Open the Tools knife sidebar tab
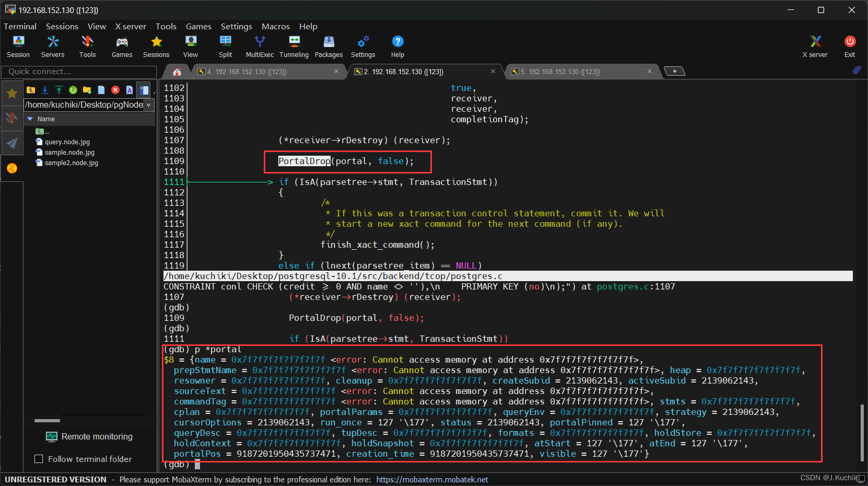The height and width of the screenshot is (486, 868). (12, 118)
